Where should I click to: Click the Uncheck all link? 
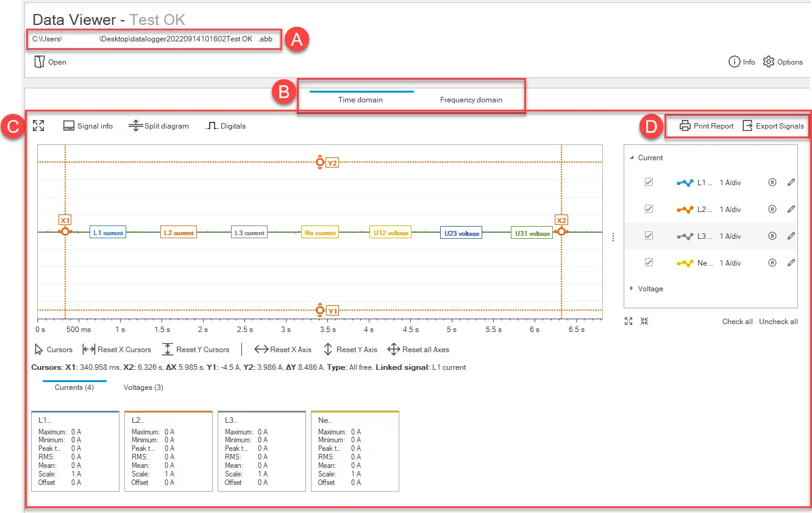[x=778, y=322]
